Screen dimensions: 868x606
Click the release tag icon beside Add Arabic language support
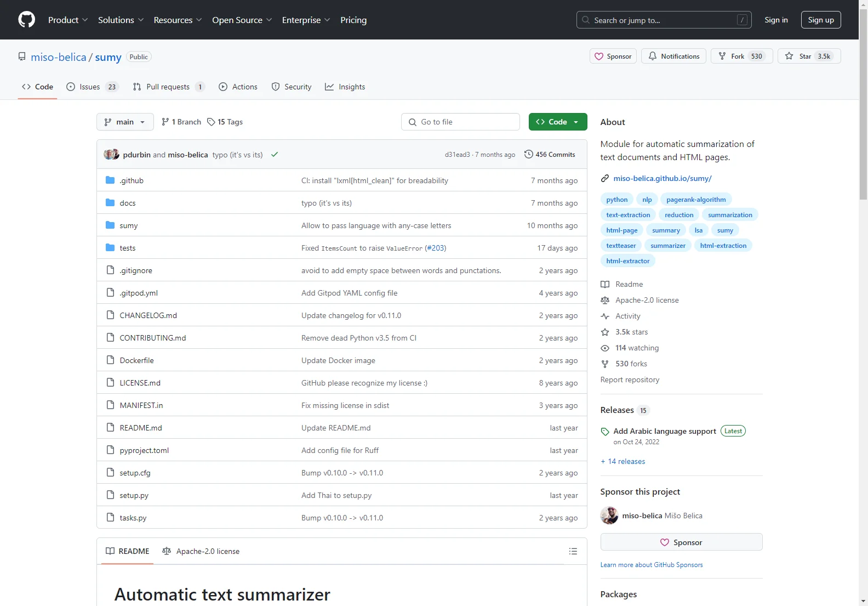click(x=605, y=432)
